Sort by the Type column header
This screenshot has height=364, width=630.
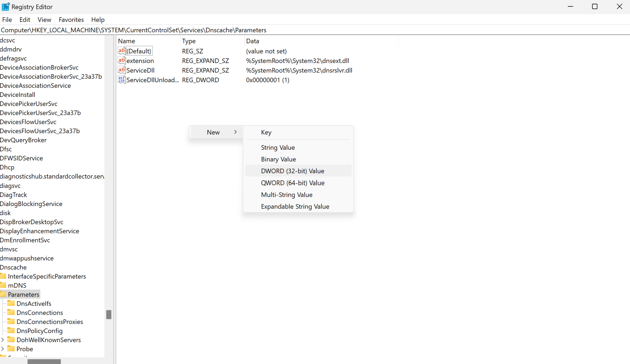189,41
